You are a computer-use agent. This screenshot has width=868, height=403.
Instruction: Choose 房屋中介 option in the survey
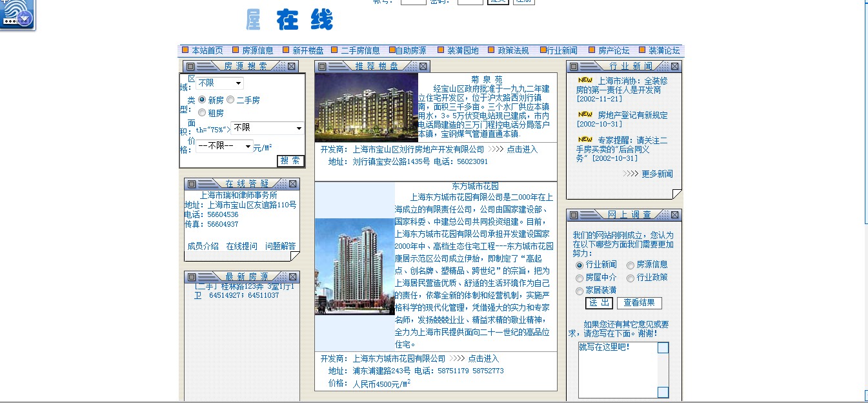click(x=580, y=278)
